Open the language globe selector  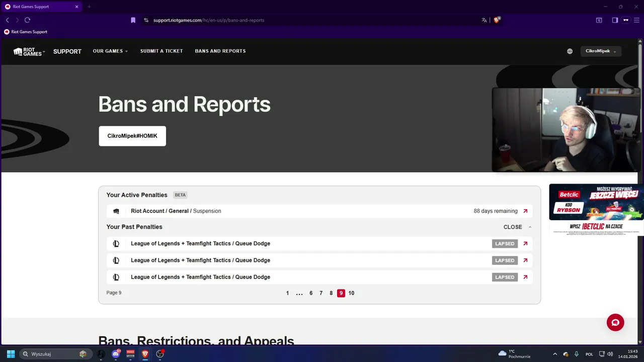click(x=570, y=51)
